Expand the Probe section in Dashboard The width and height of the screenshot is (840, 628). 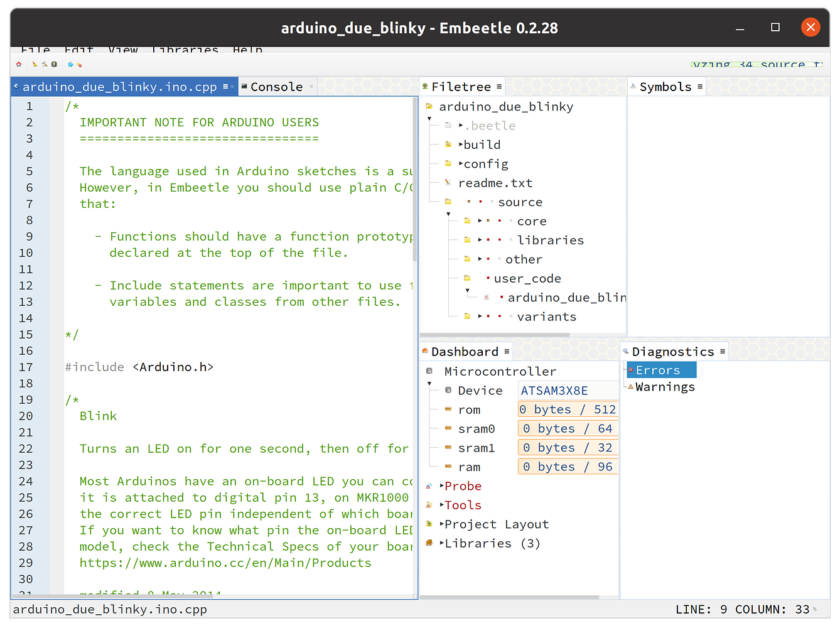pyautogui.click(x=442, y=486)
